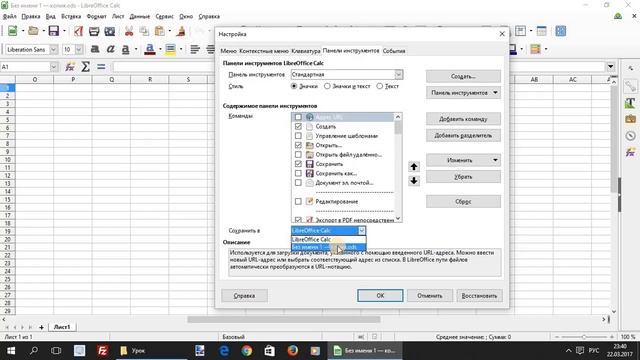Click the Print toolbar icon
This screenshot has height=360, width=640.
pyautogui.click(x=94, y=31)
